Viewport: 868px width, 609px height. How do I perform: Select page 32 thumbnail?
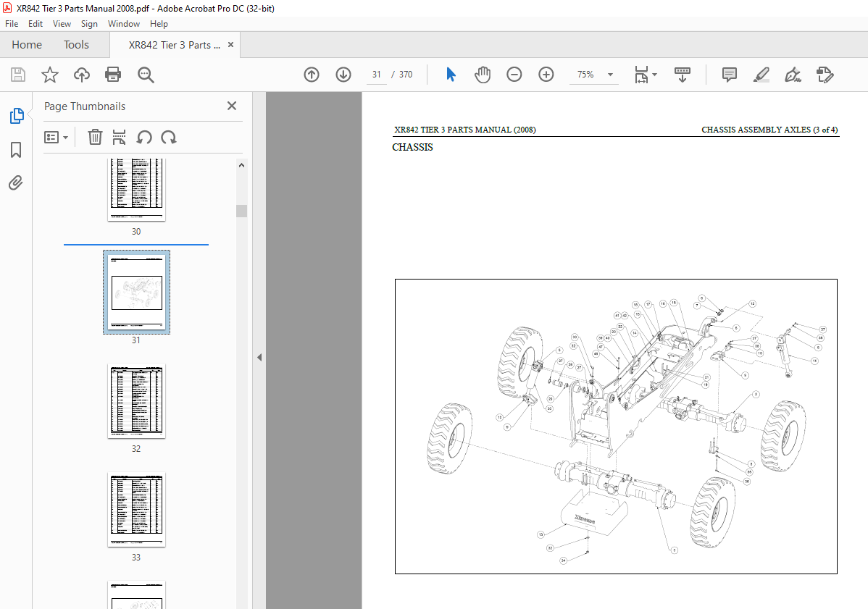click(x=136, y=401)
